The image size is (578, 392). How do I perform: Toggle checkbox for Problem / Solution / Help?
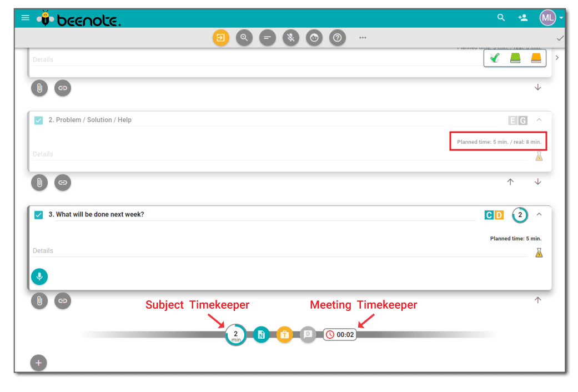(38, 120)
